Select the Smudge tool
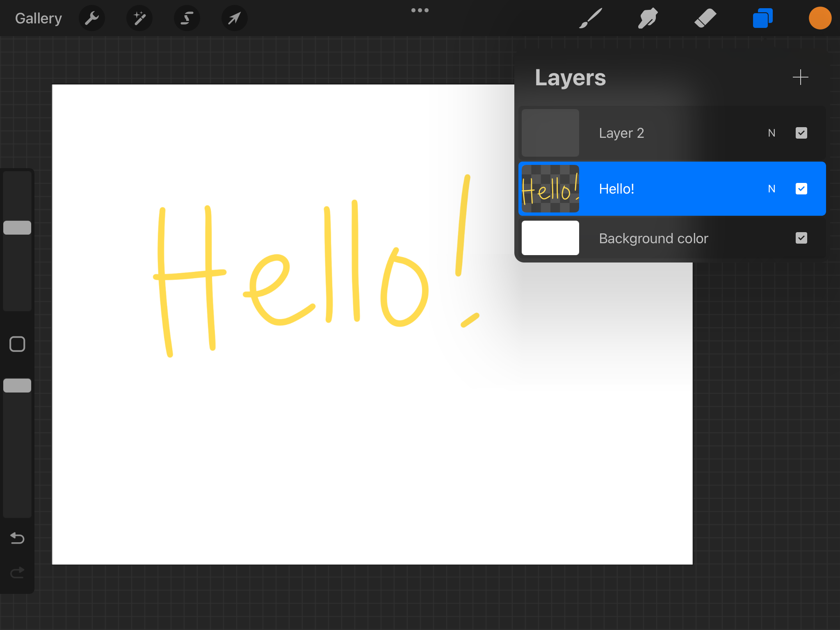This screenshot has width=840, height=630. tap(648, 18)
